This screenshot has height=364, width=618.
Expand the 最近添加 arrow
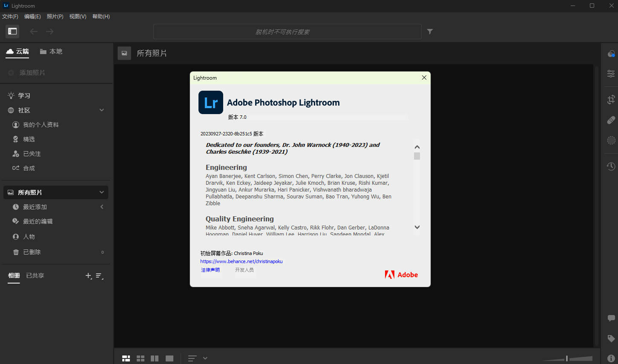tap(102, 207)
